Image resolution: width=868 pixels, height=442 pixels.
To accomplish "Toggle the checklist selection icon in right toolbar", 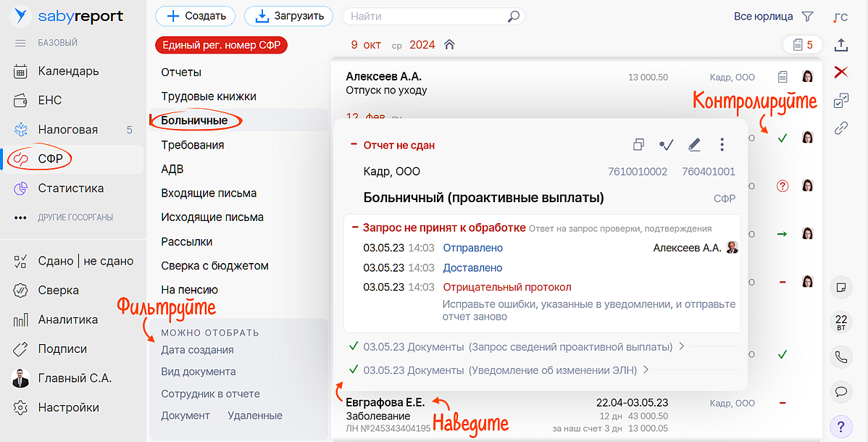I will 840,101.
